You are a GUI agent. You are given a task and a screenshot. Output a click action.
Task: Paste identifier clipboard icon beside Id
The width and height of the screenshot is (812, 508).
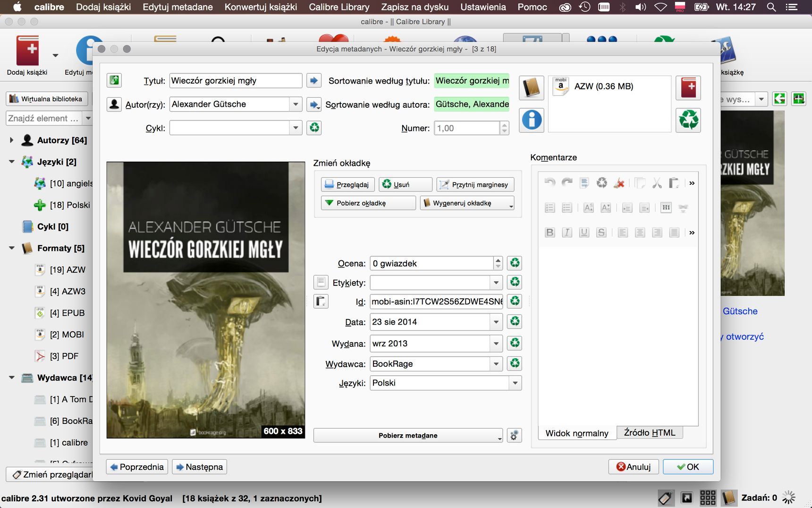coord(321,301)
